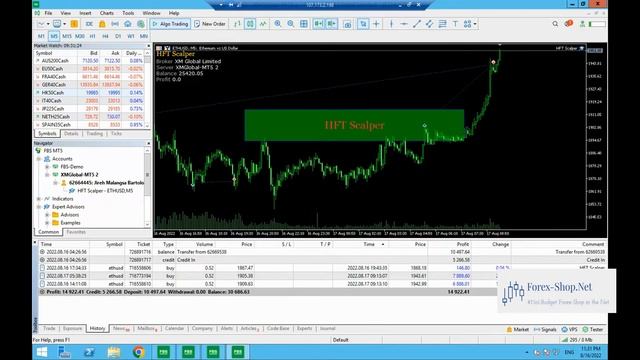Open the Trade tab in Toolbox

49,329
